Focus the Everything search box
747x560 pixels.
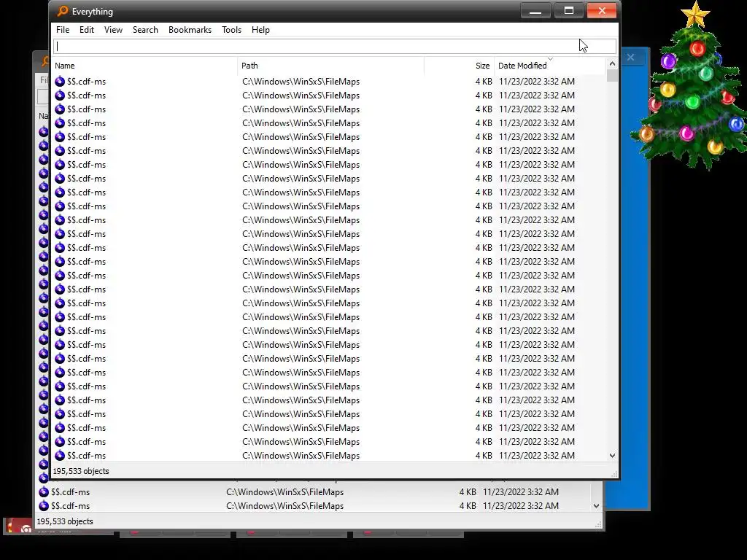[334, 46]
